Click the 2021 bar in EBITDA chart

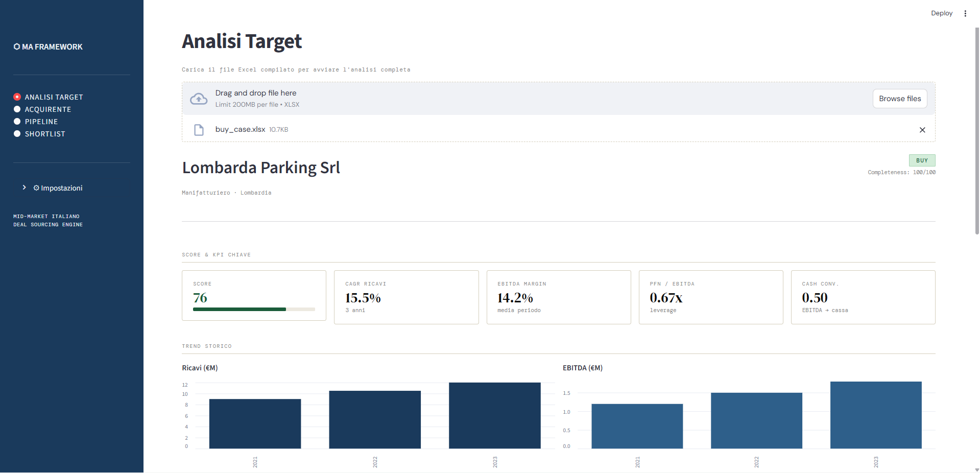coord(637,426)
